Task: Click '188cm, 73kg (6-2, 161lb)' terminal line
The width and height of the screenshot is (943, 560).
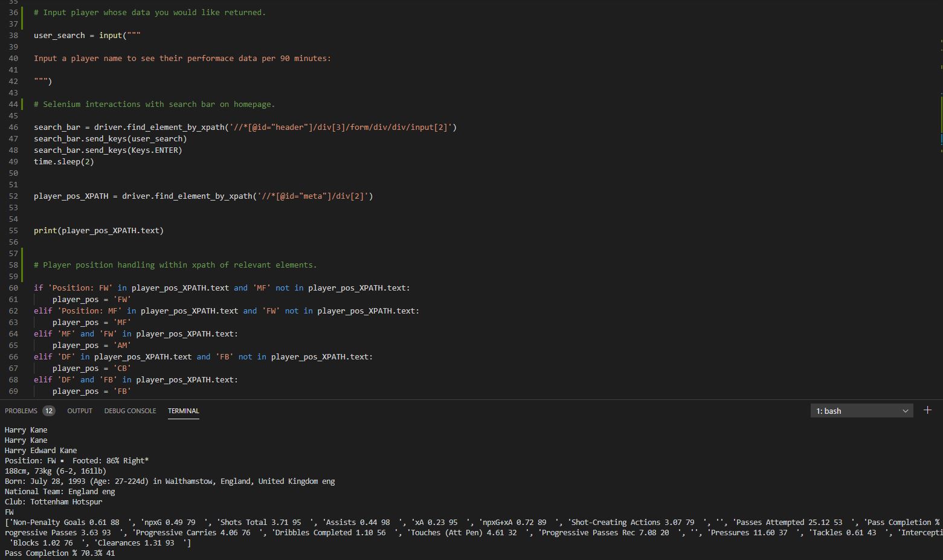Action: pos(56,471)
